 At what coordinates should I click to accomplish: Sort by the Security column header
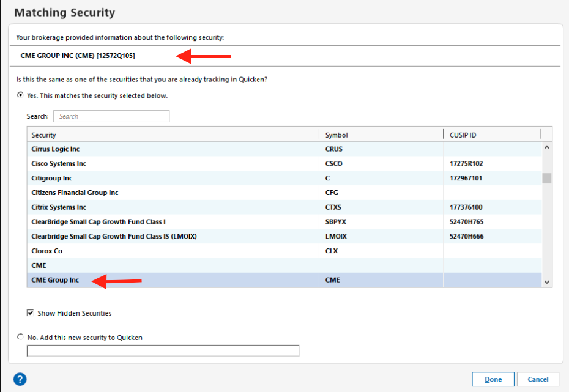point(173,135)
